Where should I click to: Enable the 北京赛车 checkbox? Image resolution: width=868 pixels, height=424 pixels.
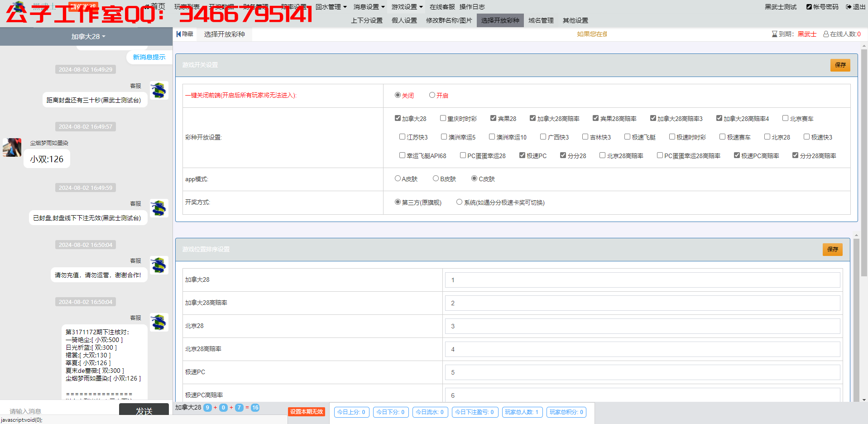(785, 118)
